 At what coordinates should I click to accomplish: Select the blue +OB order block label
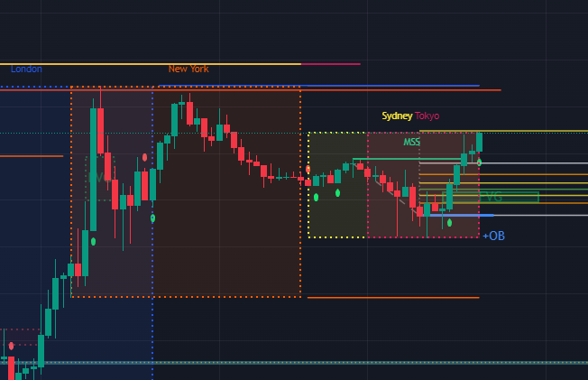(x=493, y=236)
